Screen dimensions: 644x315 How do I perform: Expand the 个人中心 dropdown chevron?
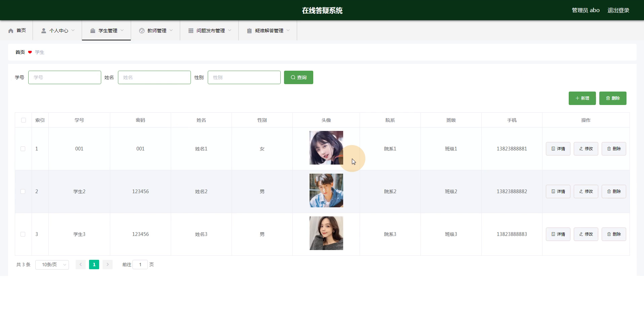coord(73,30)
